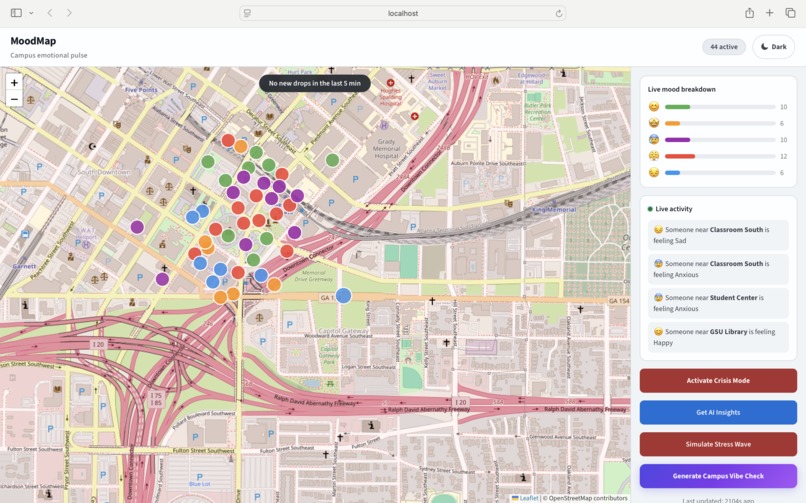Toggle Dark mode button
Image resolution: width=806 pixels, height=503 pixels.
[x=773, y=47]
